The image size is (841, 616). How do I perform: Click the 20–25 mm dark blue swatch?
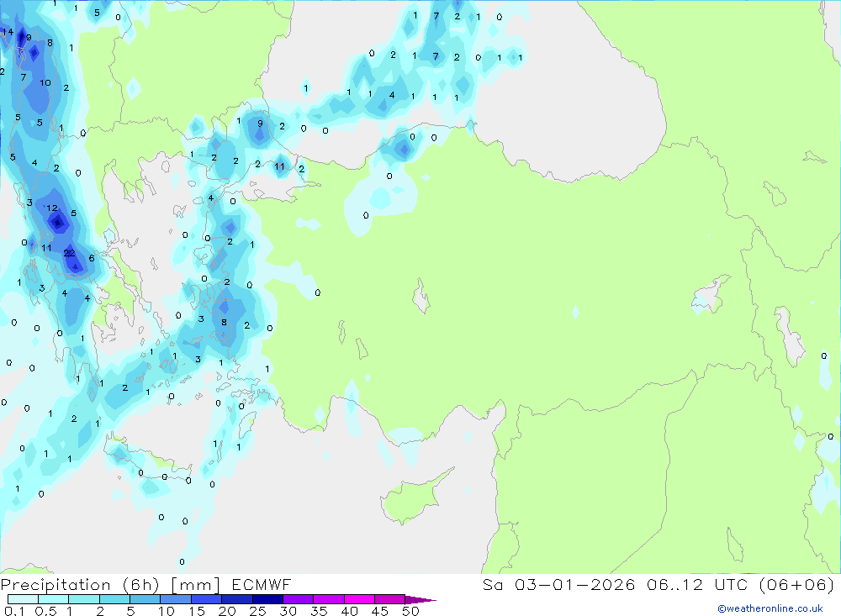pyautogui.click(x=236, y=599)
